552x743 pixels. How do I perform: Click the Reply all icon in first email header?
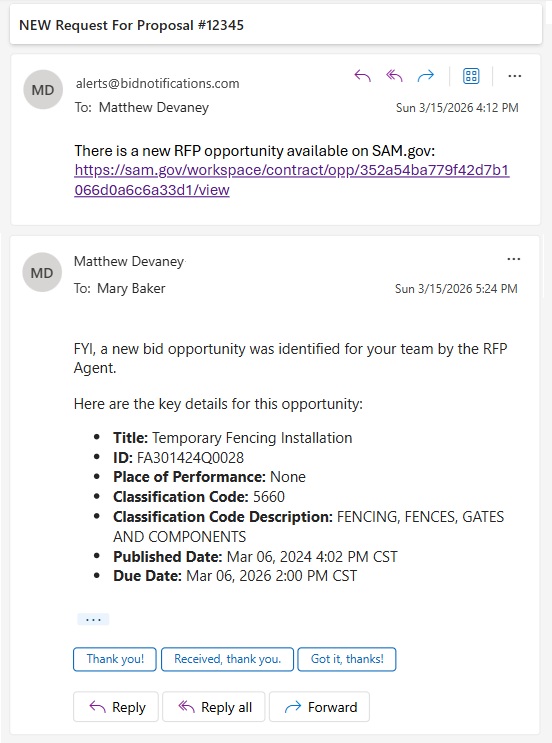[394, 76]
